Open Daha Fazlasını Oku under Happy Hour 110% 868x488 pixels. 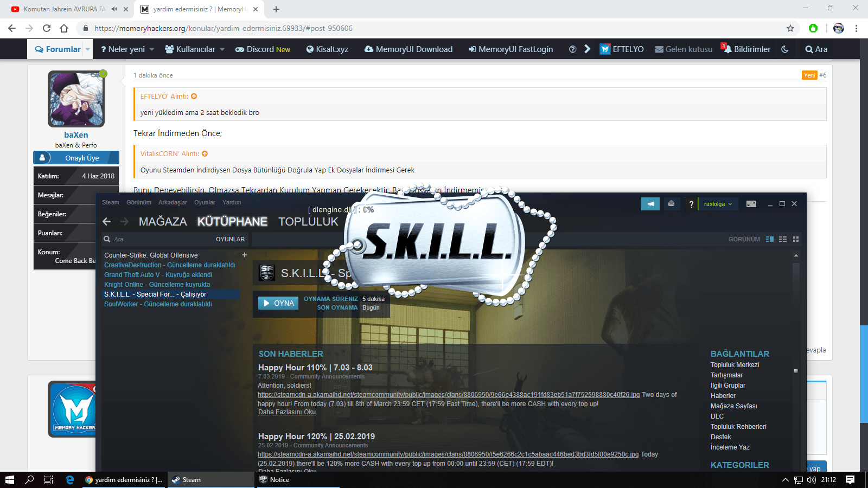coord(287,412)
